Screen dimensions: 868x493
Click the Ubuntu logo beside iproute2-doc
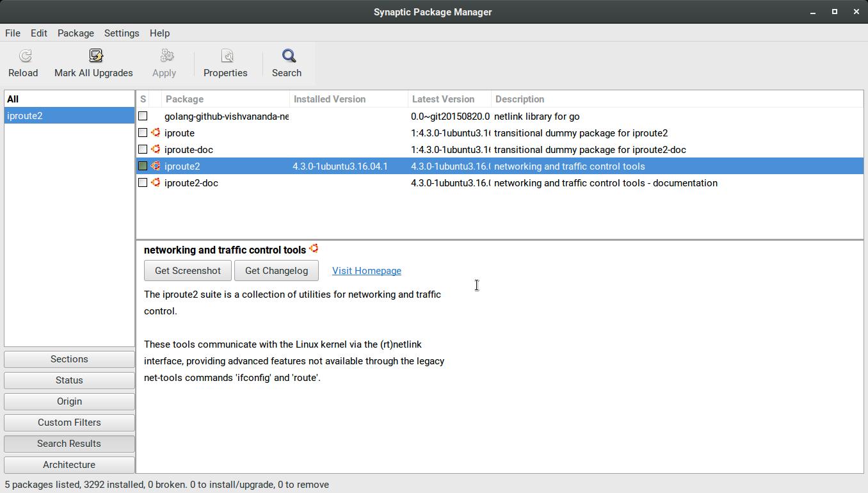(x=156, y=183)
